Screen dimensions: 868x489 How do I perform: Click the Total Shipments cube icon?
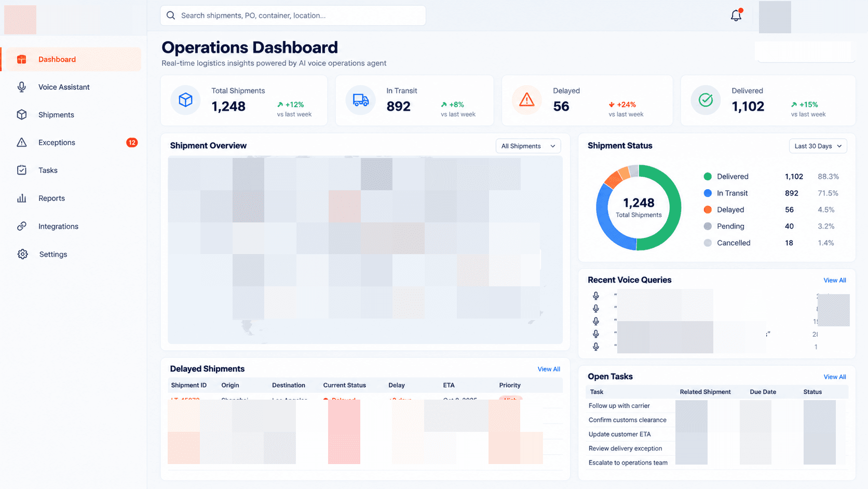(185, 100)
